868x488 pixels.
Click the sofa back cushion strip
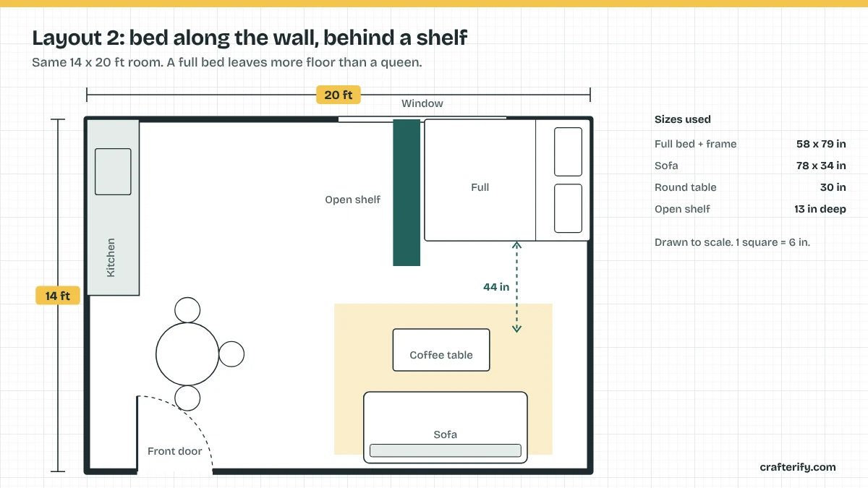446,450
